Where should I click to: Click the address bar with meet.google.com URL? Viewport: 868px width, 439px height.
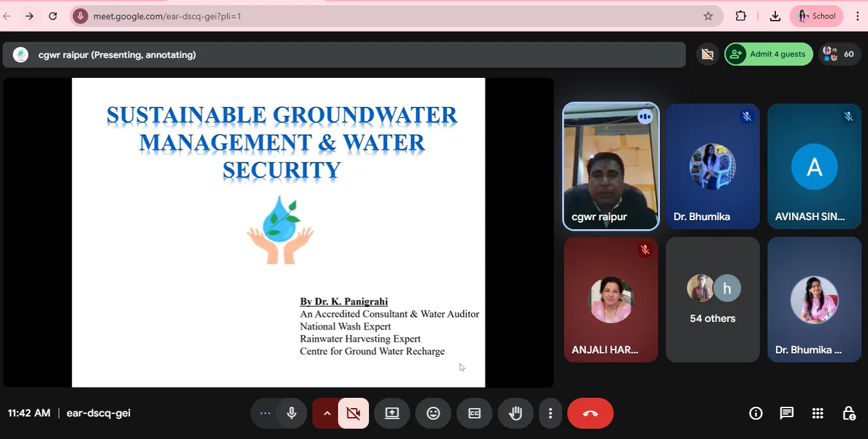[x=386, y=16]
